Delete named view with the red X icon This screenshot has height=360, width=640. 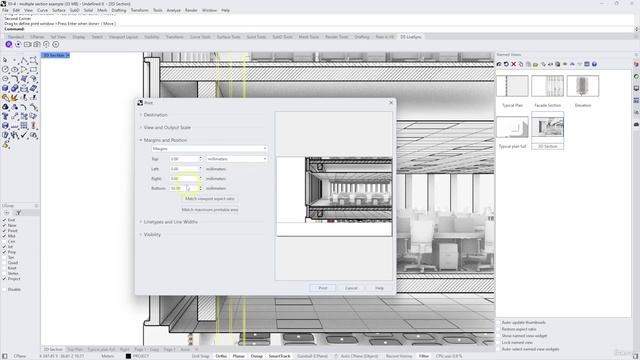pos(513,64)
